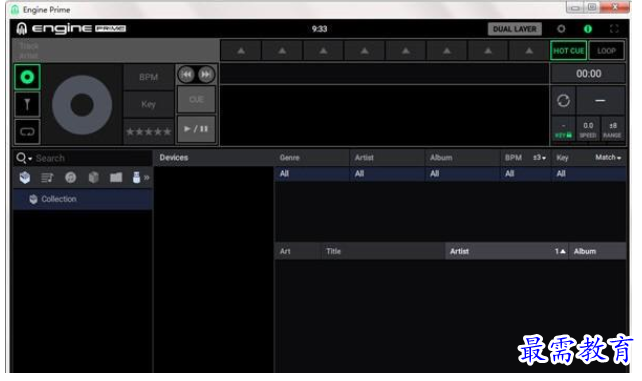Open the Crates box source icon

tap(94, 177)
